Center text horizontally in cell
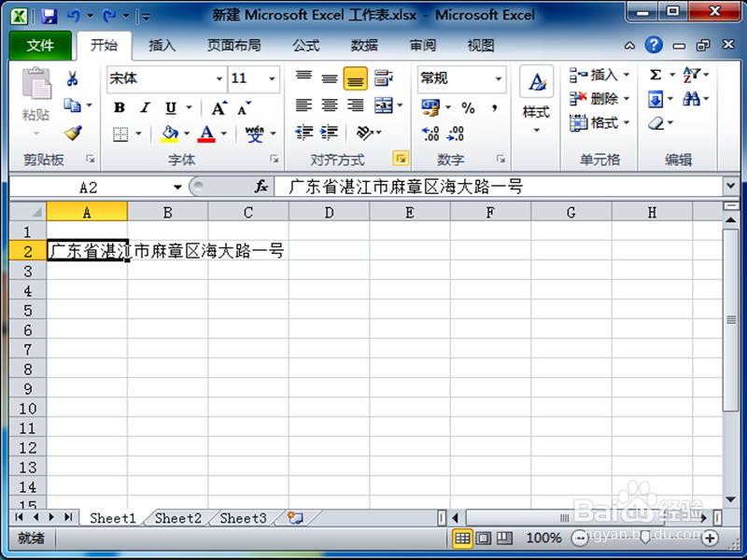Screen dimensions: 747x560 (330, 105)
